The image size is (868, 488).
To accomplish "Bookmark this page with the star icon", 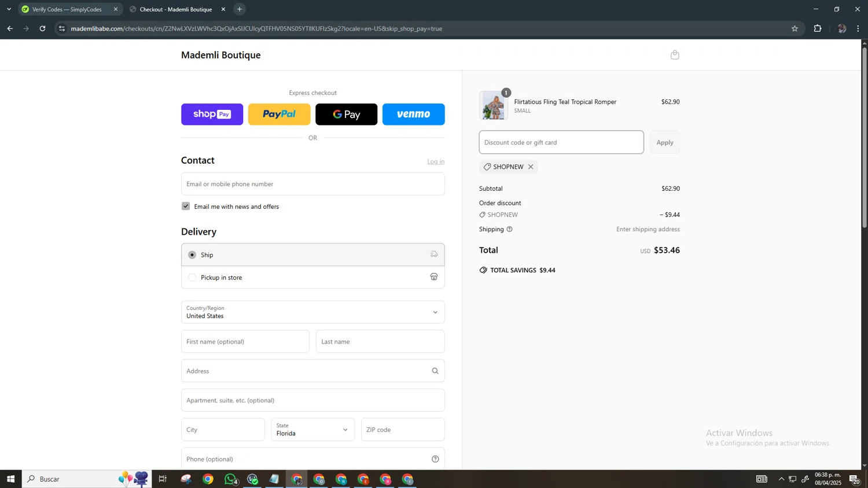I will 795,28.
